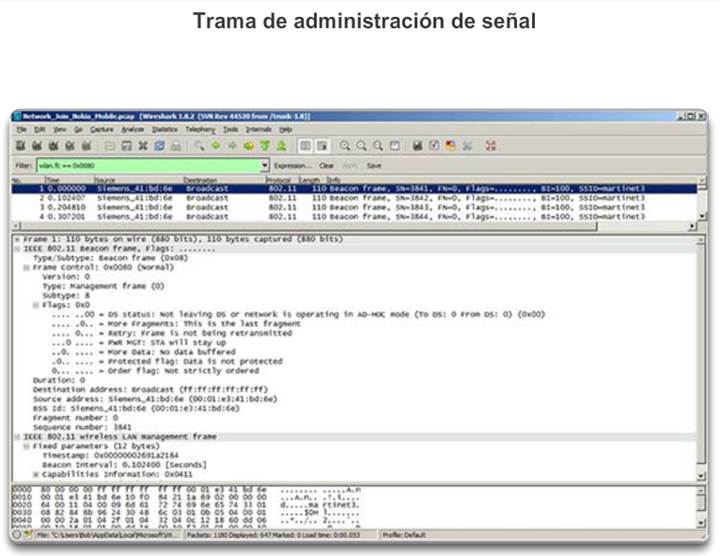Select packet 4 at time 0.307201
This screenshot has height=556, width=720.
point(354,216)
